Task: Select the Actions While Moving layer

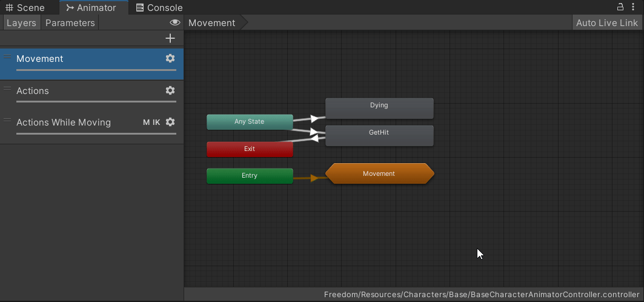Action: [x=91, y=128]
